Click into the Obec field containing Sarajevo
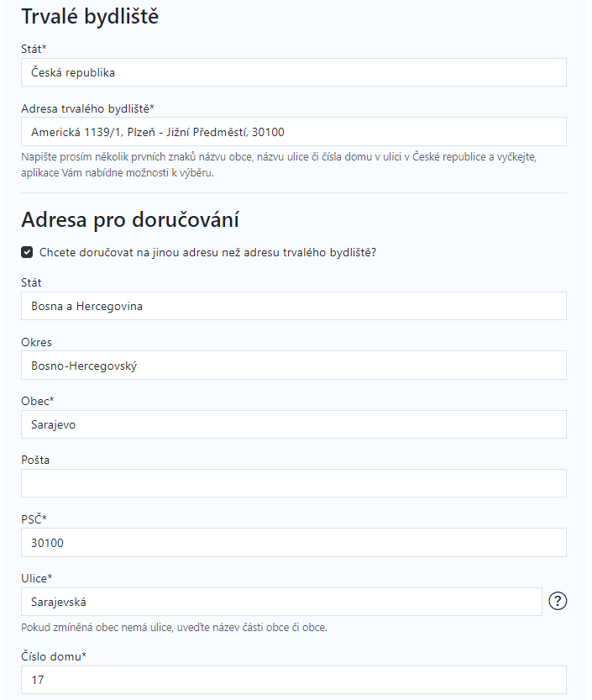 click(294, 424)
